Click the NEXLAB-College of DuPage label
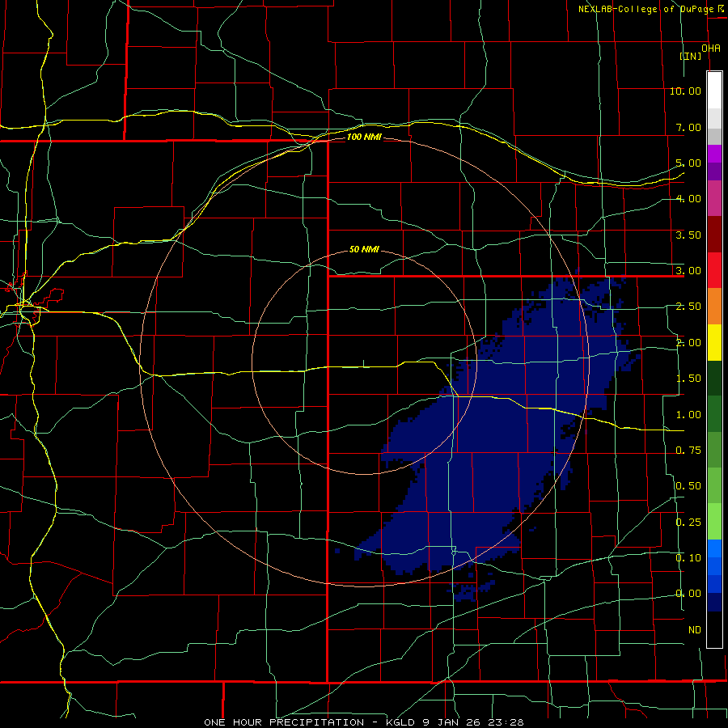 [646, 9]
